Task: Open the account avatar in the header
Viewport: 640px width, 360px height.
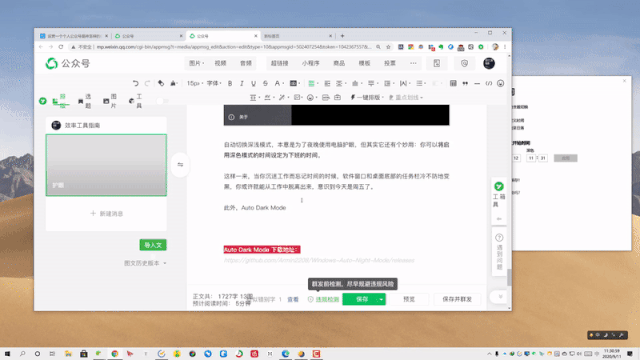Action: tap(489, 63)
